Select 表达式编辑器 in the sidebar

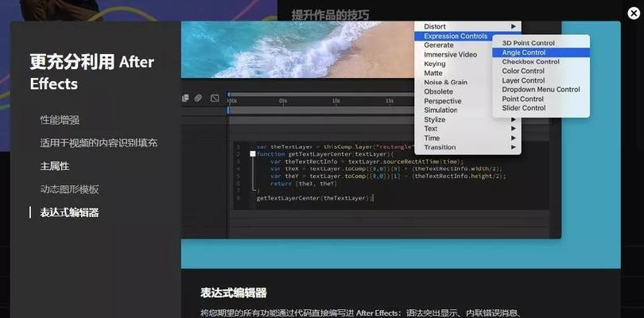coord(69,212)
